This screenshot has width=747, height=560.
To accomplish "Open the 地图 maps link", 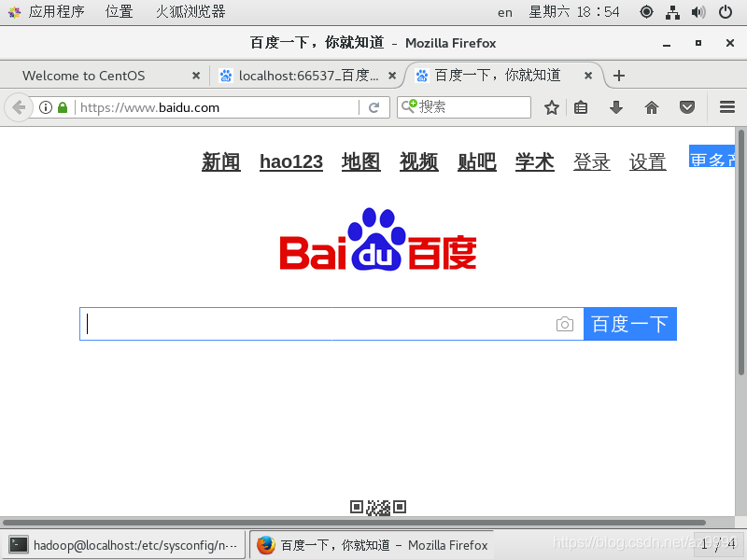I will (360, 161).
